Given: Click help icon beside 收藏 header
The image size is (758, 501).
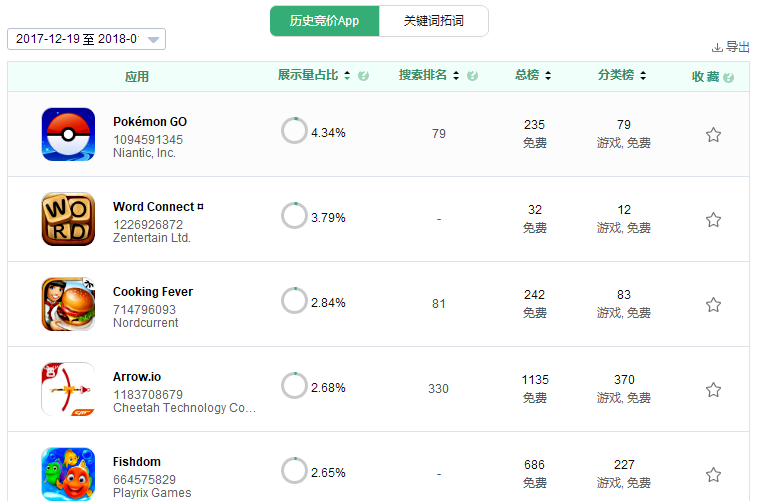Looking at the screenshot, I should [729, 77].
